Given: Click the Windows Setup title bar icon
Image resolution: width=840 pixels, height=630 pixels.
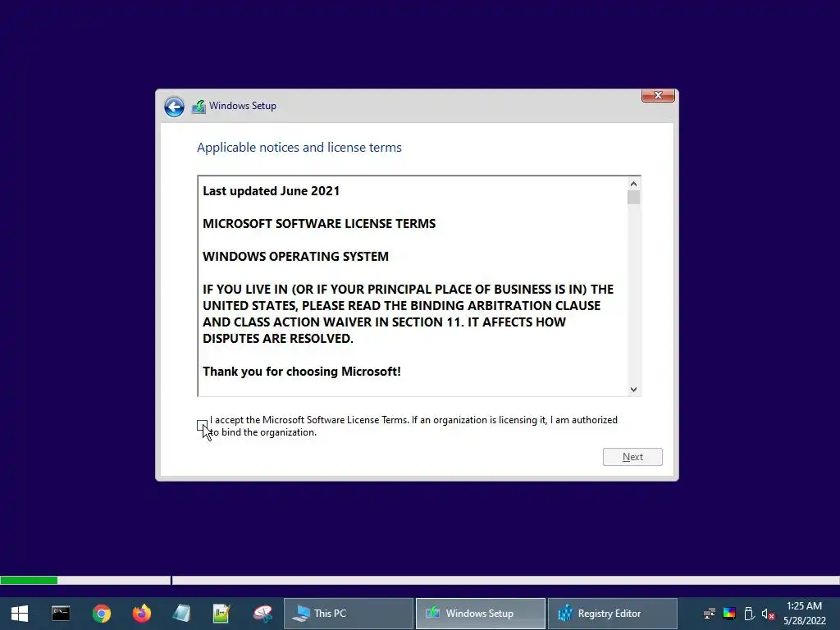Looking at the screenshot, I should (x=199, y=107).
